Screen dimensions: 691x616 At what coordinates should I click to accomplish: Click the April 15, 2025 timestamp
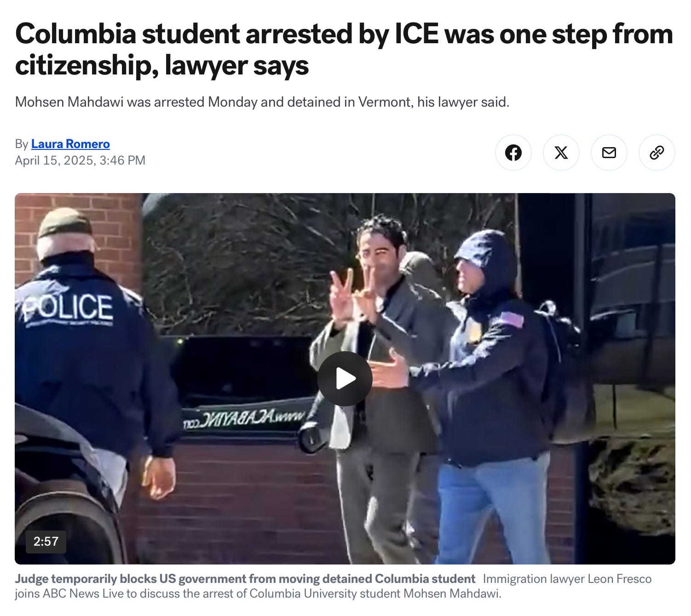click(80, 160)
